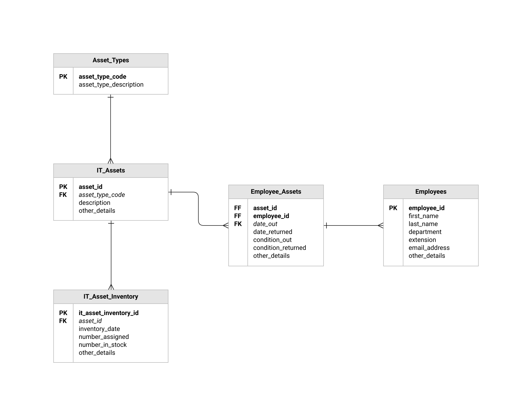Select the Employee_Assets table header

pyautogui.click(x=276, y=192)
